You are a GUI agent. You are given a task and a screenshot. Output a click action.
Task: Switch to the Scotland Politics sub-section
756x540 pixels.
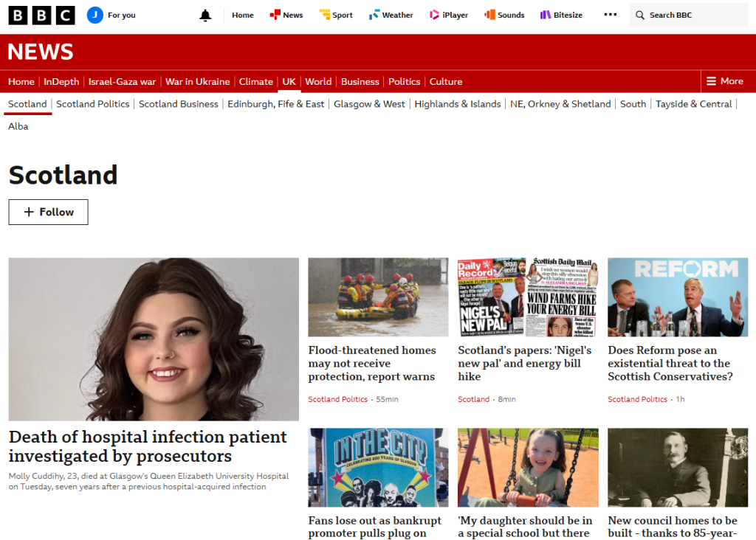point(92,104)
